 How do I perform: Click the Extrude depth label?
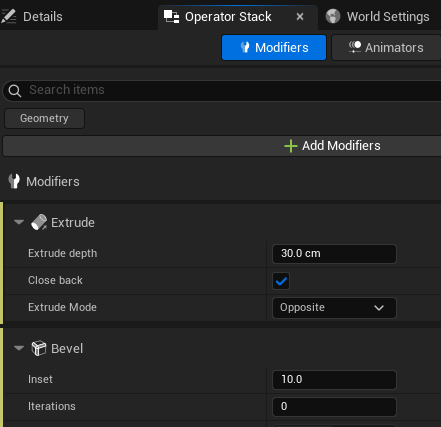point(63,253)
